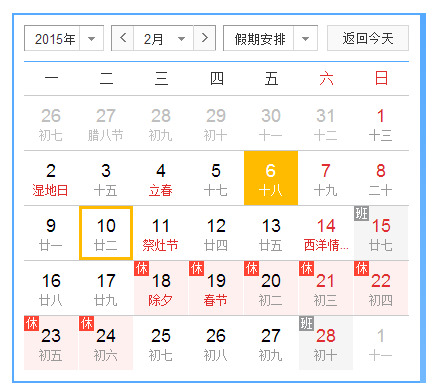426x383 pixels.
Task: Select greyed March 1 十一
Action: click(x=381, y=343)
